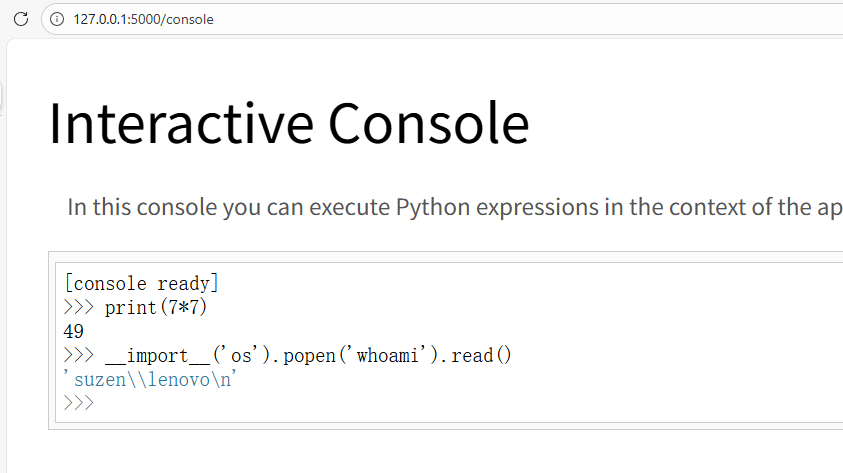Image resolution: width=843 pixels, height=473 pixels.
Task: Click the last >>> prompt symbol
Action: coord(78,404)
